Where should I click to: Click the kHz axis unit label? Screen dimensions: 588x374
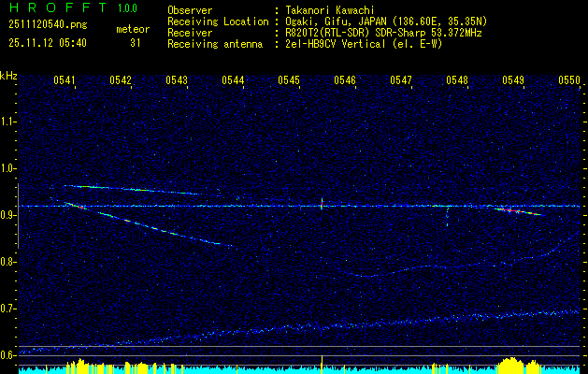(x=8, y=76)
